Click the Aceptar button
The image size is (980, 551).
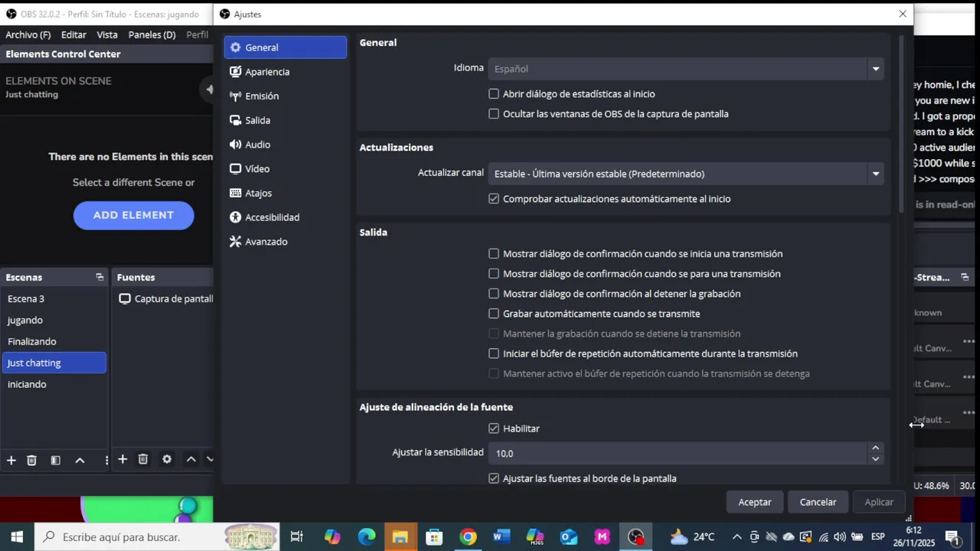[x=755, y=502]
